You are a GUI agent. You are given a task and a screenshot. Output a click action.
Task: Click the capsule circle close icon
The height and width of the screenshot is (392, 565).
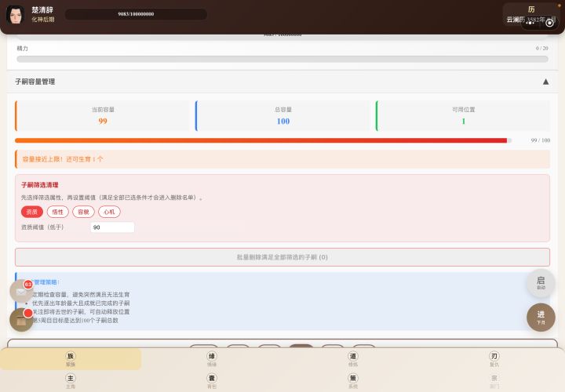point(549,23)
